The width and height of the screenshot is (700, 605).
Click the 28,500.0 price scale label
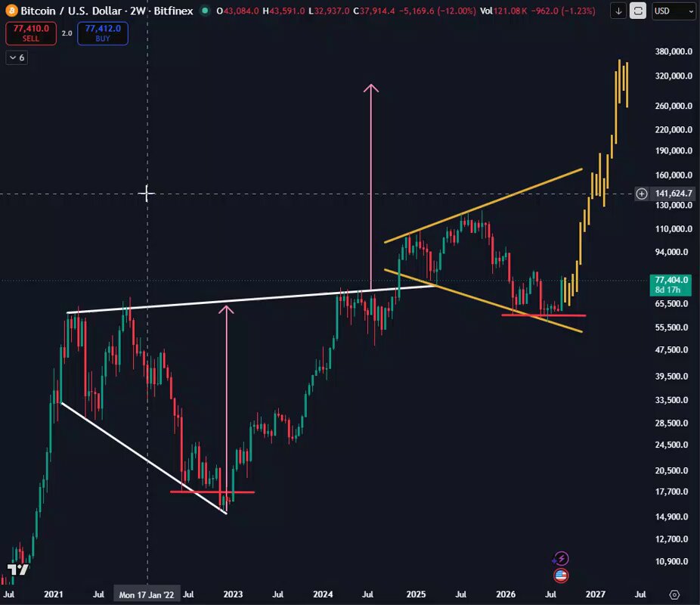[x=671, y=423]
